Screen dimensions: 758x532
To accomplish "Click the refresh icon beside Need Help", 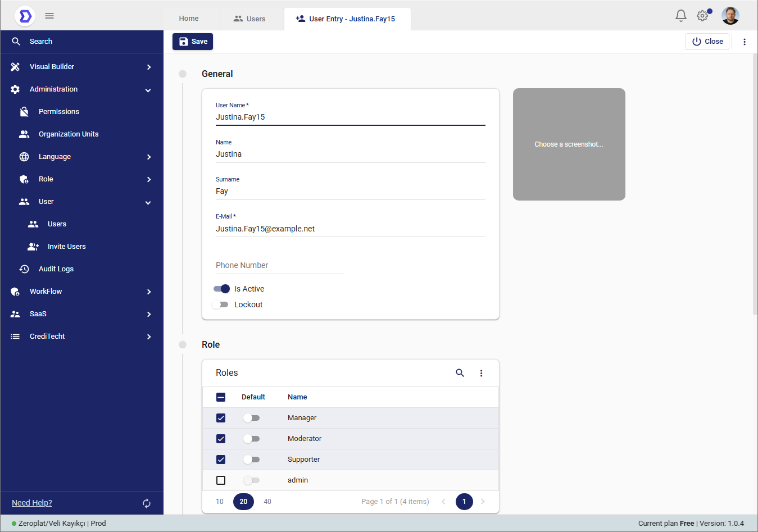I will coord(147,503).
